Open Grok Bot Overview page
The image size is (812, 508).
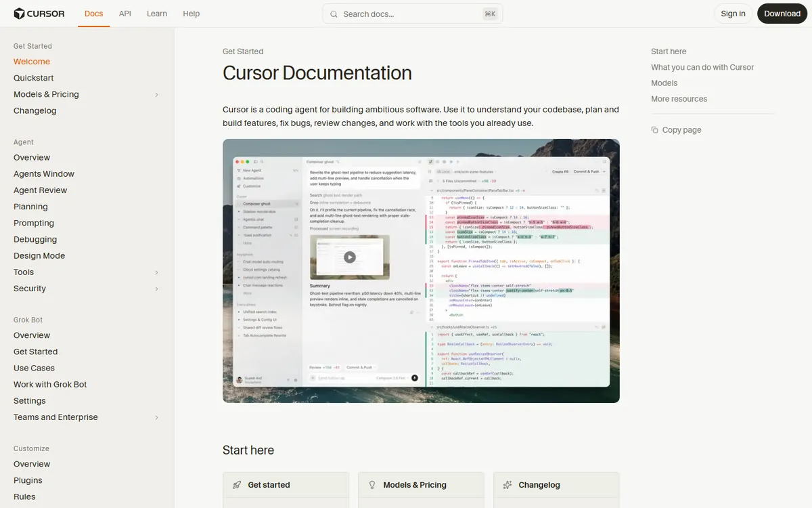pyautogui.click(x=32, y=335)
